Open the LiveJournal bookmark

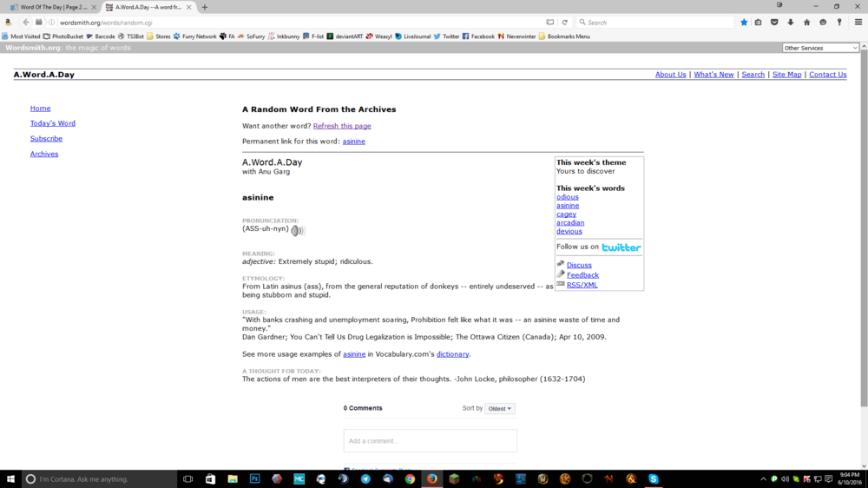click(x=412, y=36)
